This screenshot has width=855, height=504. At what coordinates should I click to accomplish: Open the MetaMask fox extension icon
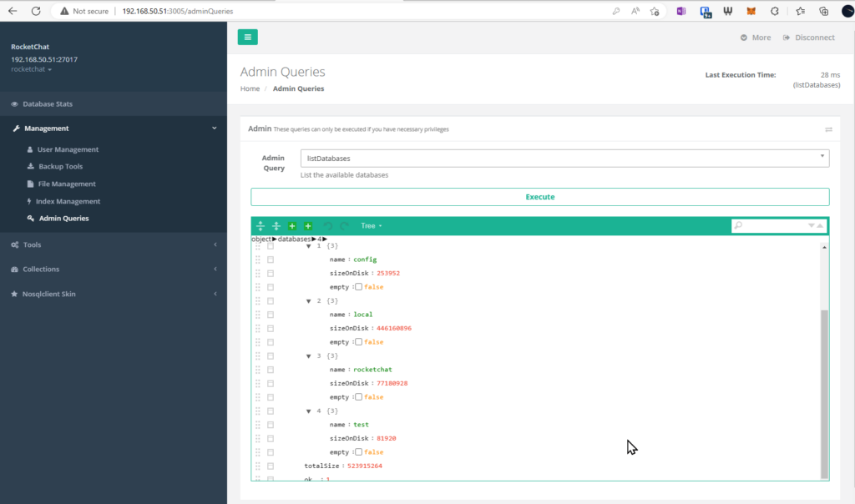(x=751, y=11)
